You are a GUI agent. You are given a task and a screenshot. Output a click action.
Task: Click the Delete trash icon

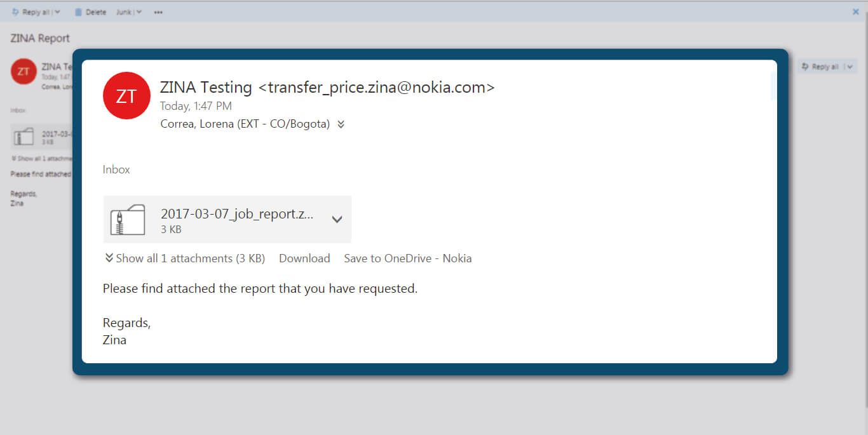[x=79, y=12]
